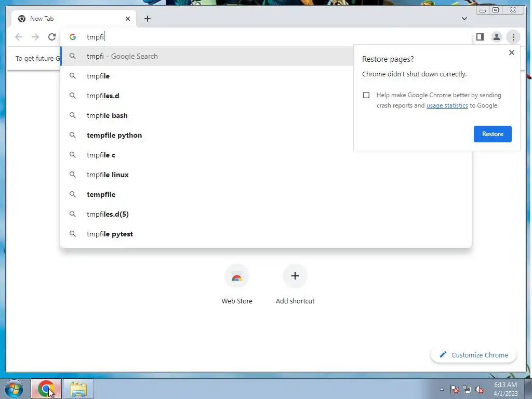Choose the 'tmpfile' suggestion

(x=207, y=76)
